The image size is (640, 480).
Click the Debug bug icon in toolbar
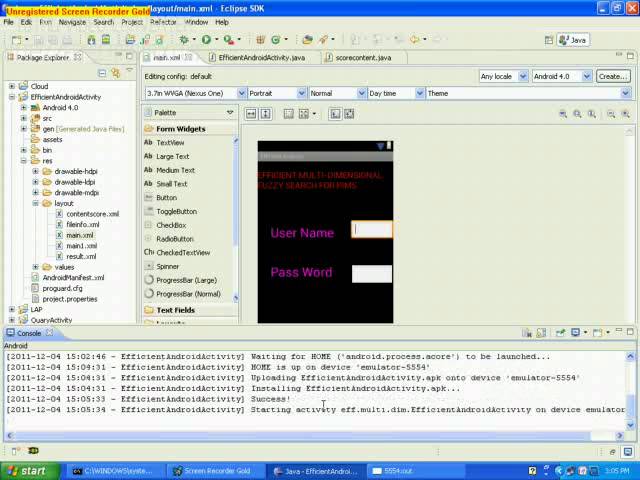pyautogui.click(x=184, y=40)
